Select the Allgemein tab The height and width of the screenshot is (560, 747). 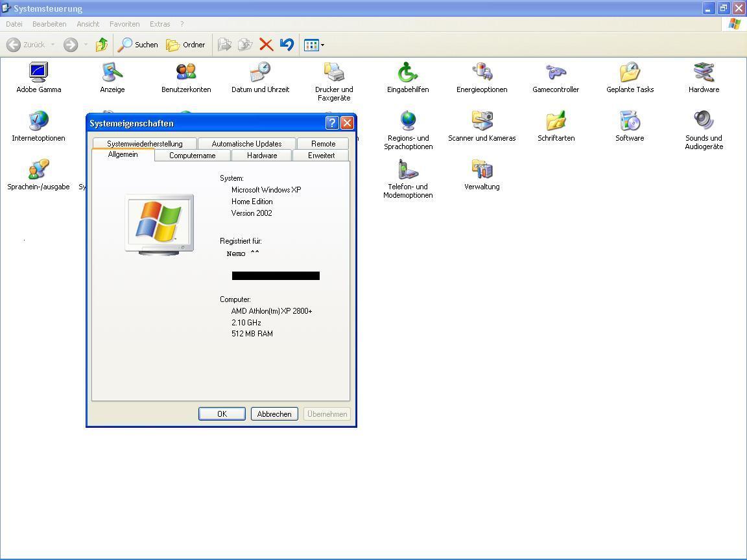[x=123, y=154]
